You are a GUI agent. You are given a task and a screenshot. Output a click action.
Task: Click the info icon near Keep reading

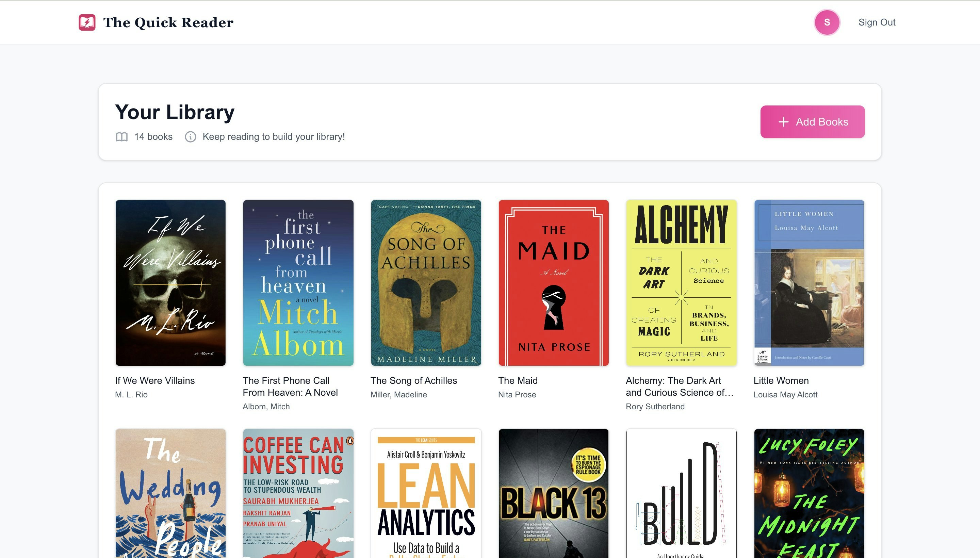[191, 137]
